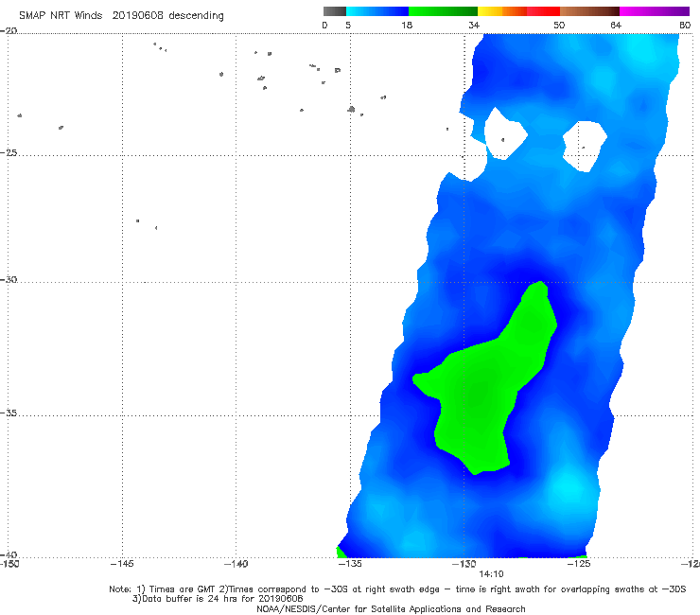
Task: Click the latitude label '-30'
Action: pos(9,279)
